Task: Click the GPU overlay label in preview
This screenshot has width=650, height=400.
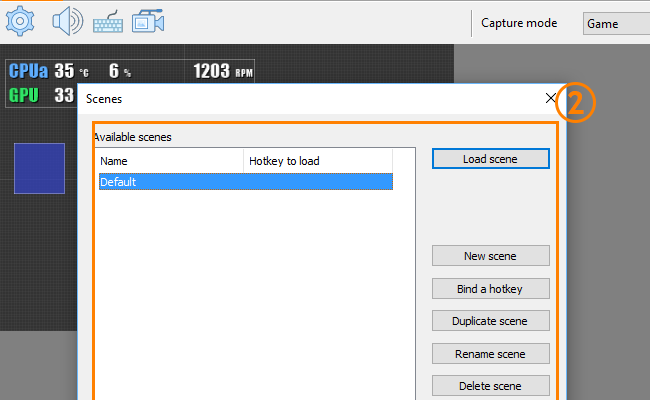Action: (24, 95)
